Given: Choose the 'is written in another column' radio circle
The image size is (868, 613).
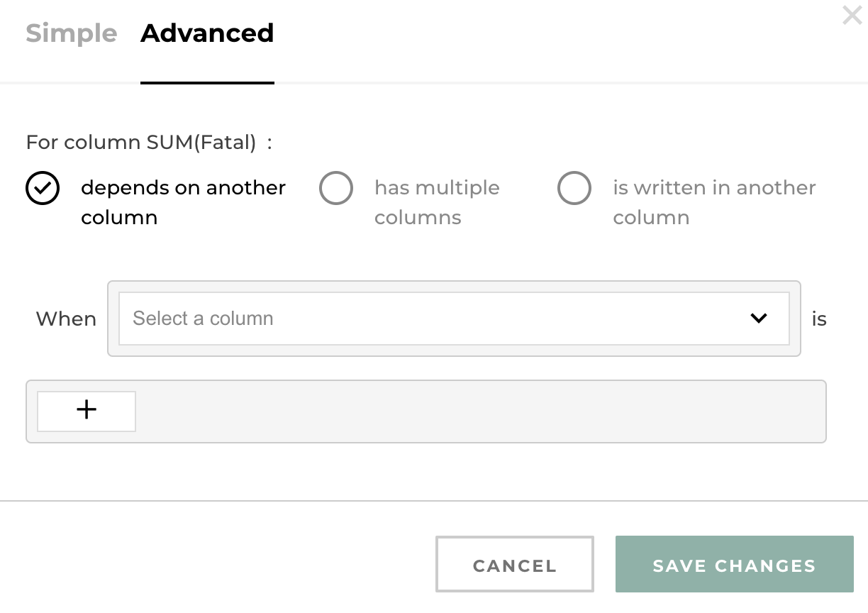Looking at the screenshot, I should [574, 188].
